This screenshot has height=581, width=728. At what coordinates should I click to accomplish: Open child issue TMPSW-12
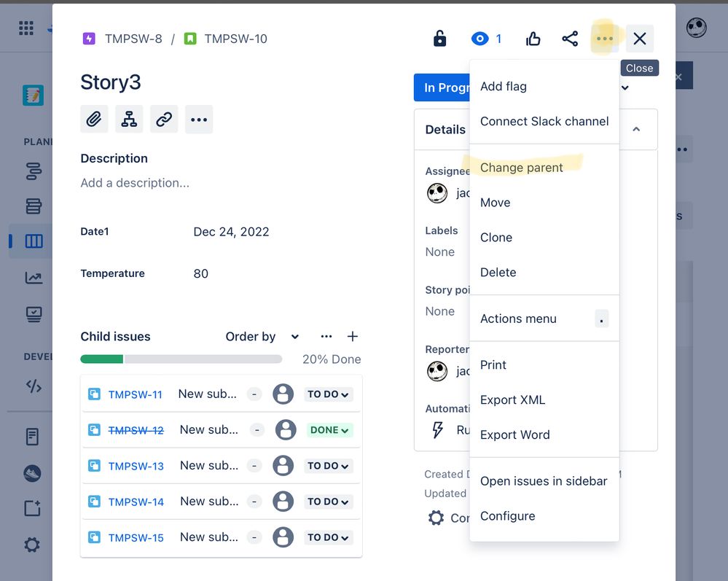pyautogui.click(x=136, y=430)
